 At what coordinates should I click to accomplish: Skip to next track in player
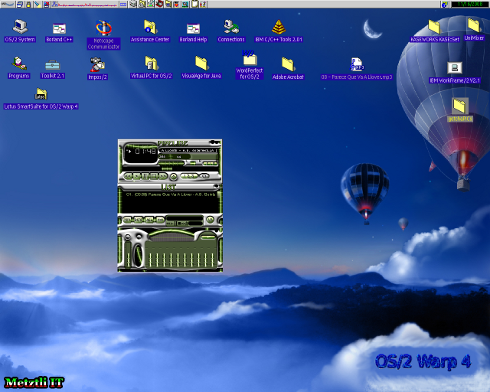coord(163,176)
